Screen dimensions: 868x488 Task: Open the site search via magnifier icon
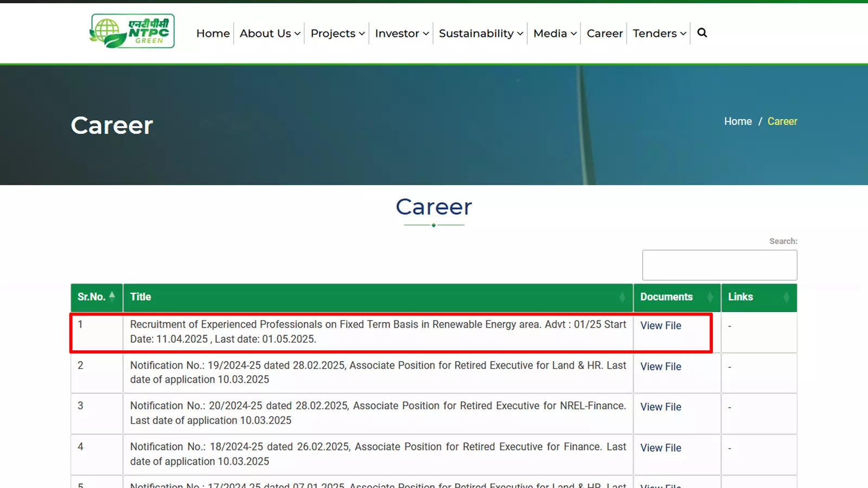click(x=702, y=33)
